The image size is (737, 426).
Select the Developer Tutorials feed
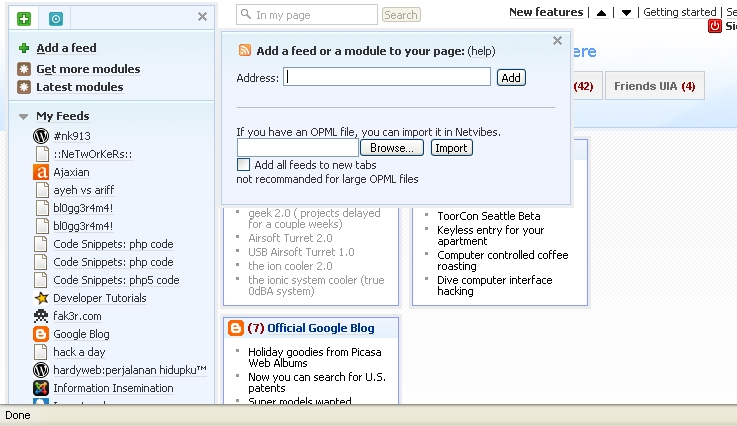[100, 298]
